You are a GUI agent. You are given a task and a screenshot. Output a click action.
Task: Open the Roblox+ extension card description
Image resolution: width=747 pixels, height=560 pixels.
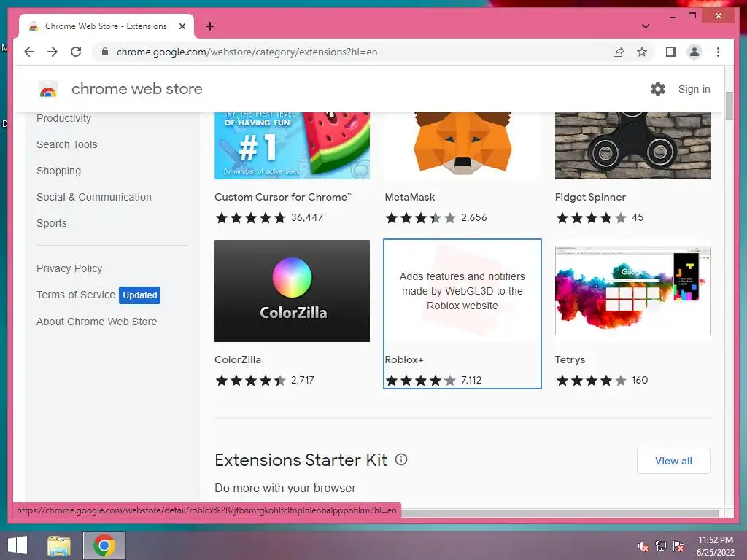pyautogui.click(x=462, y=291)
